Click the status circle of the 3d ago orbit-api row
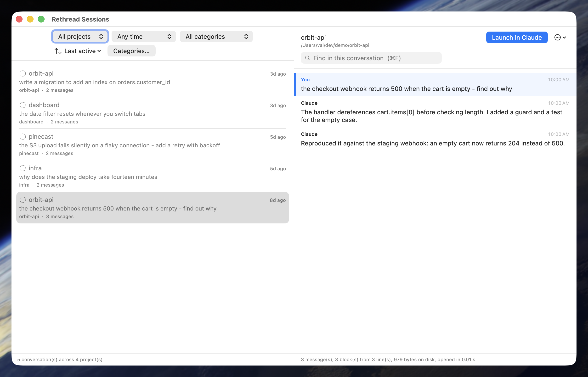The height and width of the screenshot is (377, 588). click(23, 73)
